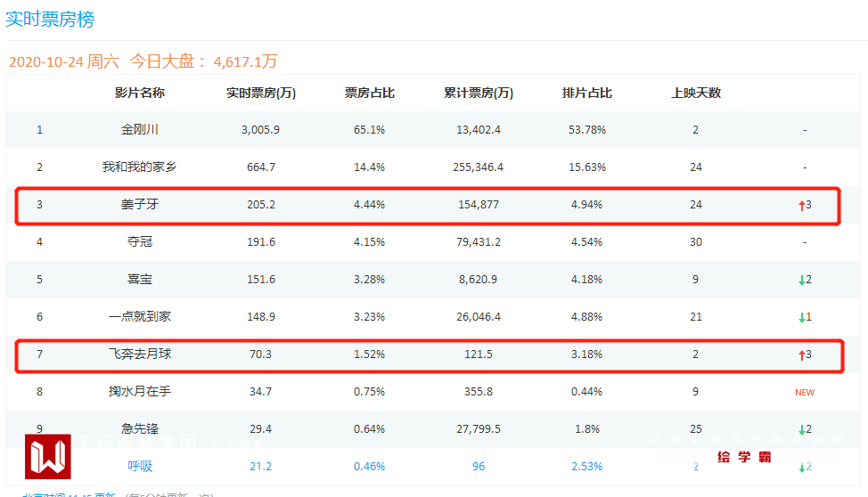Viewport: 868px width, 497px height.
Task: Select the movie name 飞奔去月球
Action: [x=140, y=354]
